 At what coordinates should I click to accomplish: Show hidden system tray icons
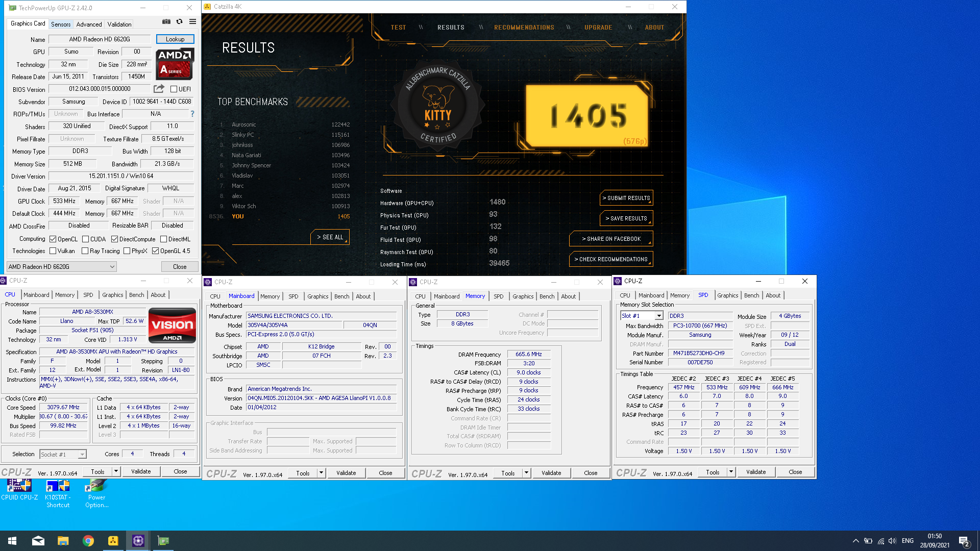(x=855, y=541)
